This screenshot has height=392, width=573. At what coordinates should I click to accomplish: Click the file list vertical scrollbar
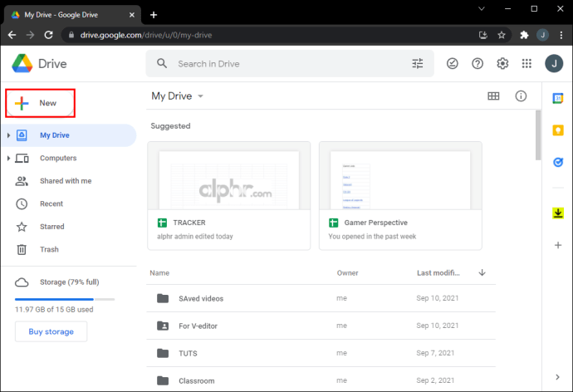pos(538,135)
